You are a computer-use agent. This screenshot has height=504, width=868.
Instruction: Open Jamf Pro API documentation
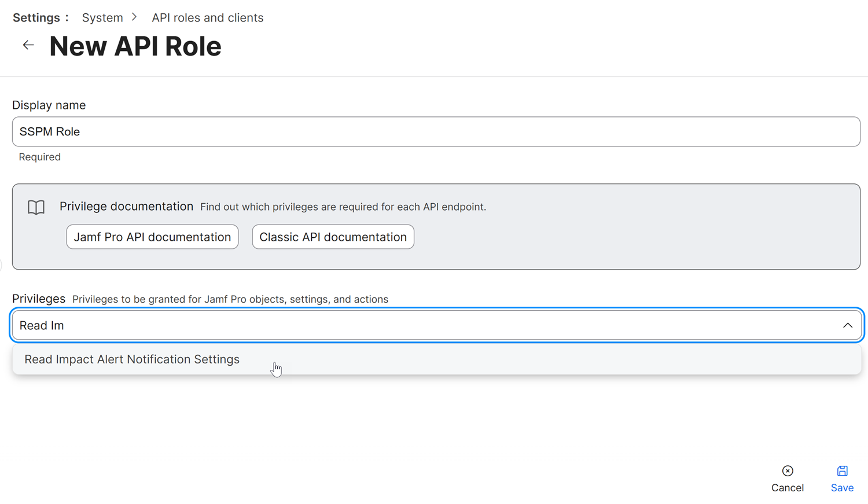(152, 237)
